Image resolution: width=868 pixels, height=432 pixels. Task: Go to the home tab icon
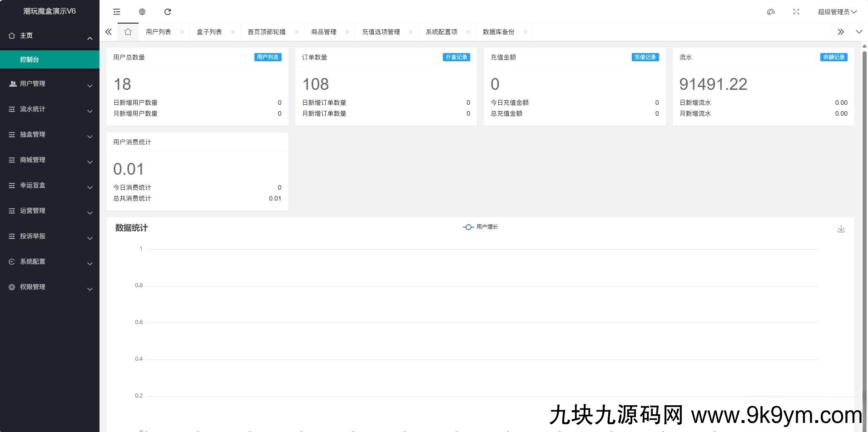click(x=128, y=32)
